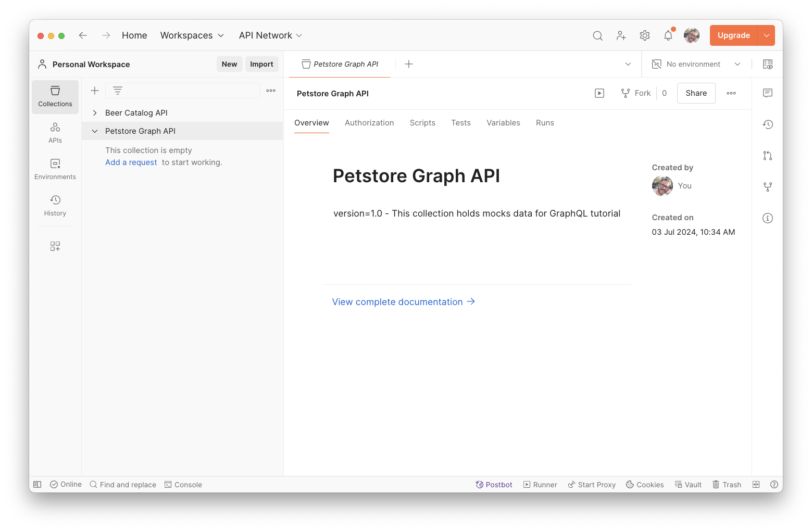Open the Cookies manager
The height and width of the screenshot is (531, 812).
click(x=645, y=484)
